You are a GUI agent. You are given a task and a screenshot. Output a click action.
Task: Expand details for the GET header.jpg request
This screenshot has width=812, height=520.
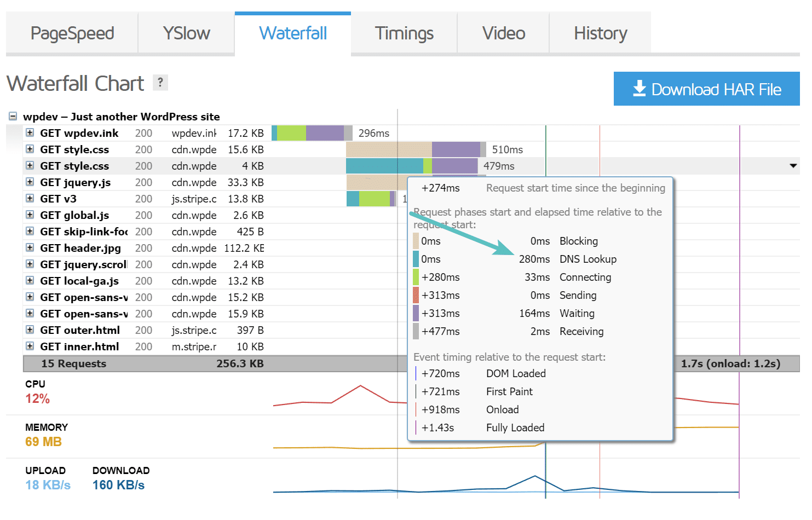pos(30,247)
